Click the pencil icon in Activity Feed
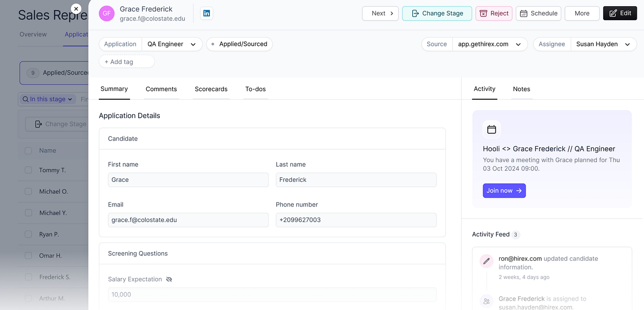 486,261
